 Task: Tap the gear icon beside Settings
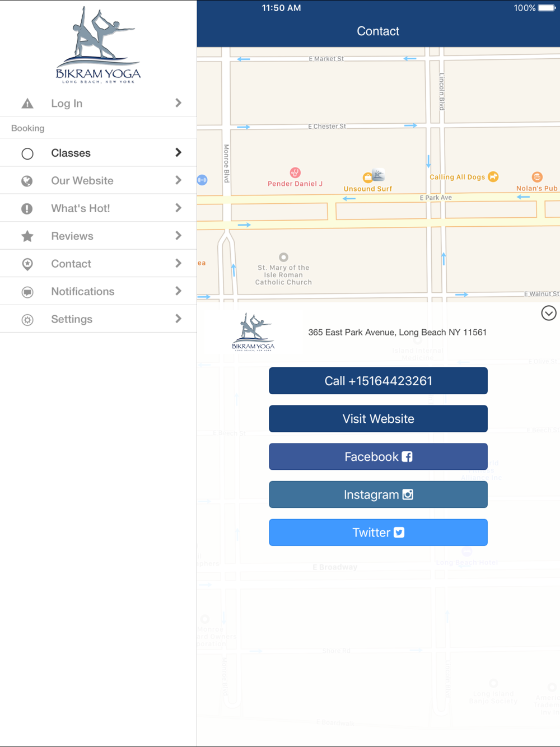coord(27,319)
